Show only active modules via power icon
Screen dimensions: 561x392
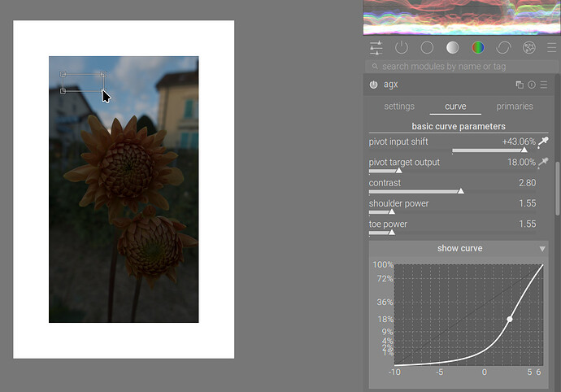(402, 48)
